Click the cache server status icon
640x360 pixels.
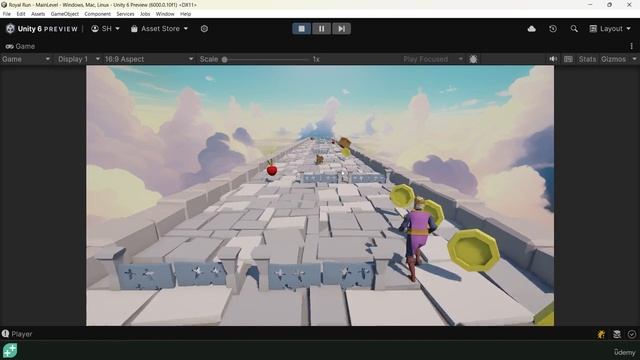[x=617, y=334]
